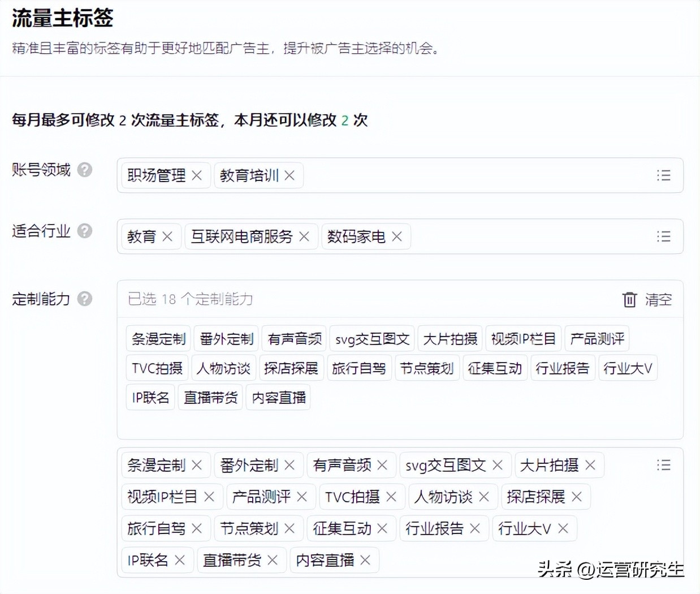Open the 账号领域 tag list selector
This screenshot has height=594, width=700.
click(x=663, y=175)
